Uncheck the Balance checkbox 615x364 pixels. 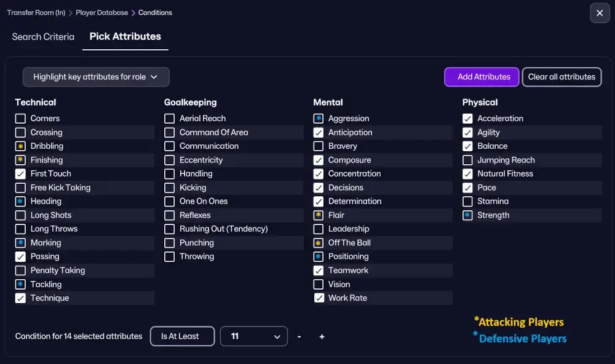click(467, 146)
